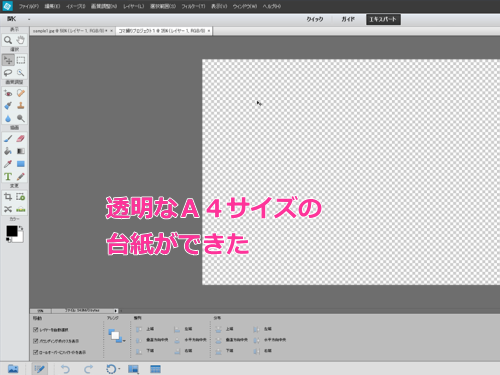This screenshot has width=500, height=375.
Task: Select the Brush tool
Action: tap(8, 139)
